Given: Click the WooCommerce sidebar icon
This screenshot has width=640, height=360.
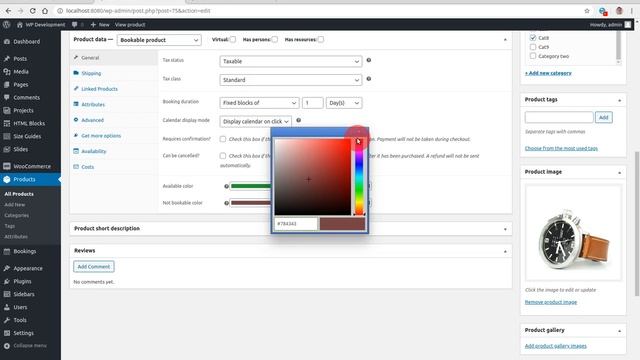Looking at the screenshot, I should (x=7, y=166).
